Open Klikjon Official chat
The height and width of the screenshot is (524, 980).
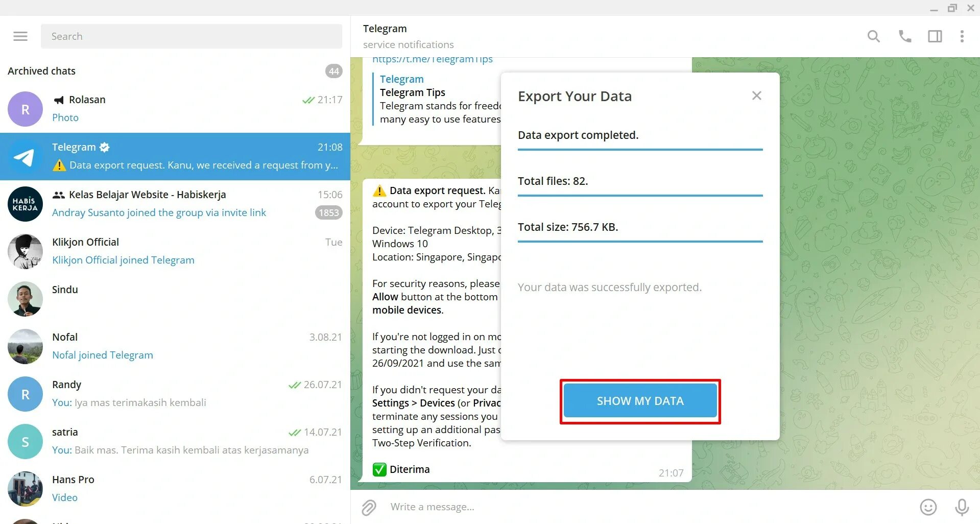click(x=175, y=251)
